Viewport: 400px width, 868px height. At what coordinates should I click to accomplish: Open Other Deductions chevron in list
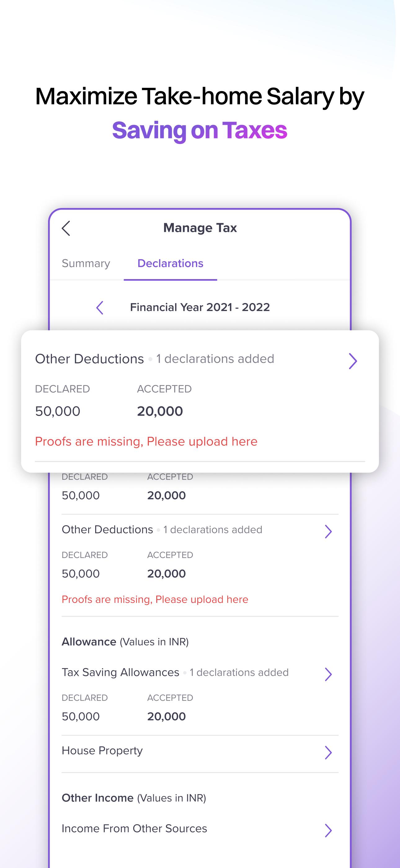coord(328,531)
